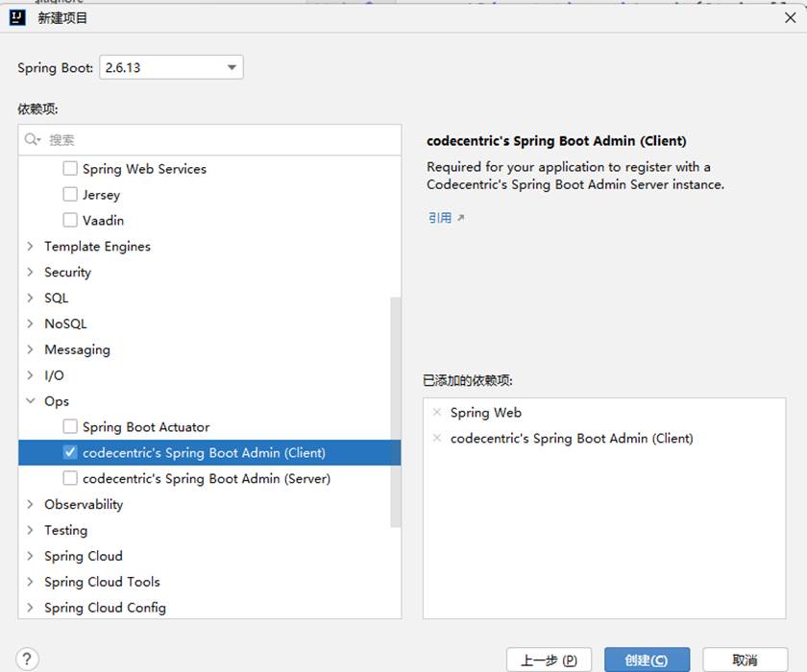Expand the Spring Cloud Config category
The width and height of the screenshot is (807, 672).
coord(30,608)
